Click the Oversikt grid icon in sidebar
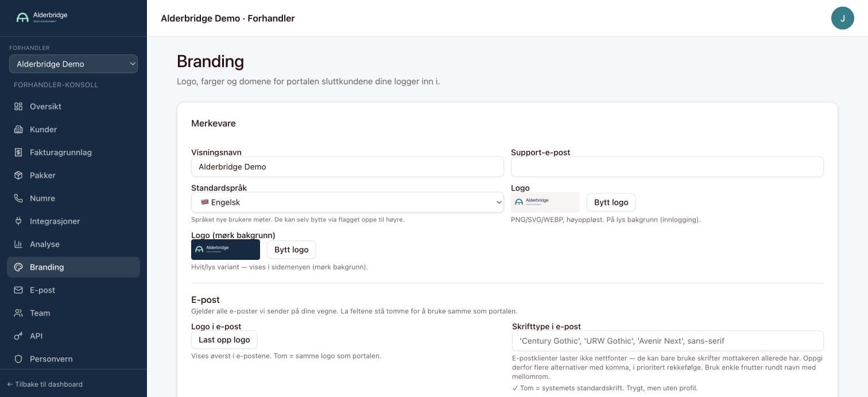This screenshot has width=868, height=397. coord(18,106)
